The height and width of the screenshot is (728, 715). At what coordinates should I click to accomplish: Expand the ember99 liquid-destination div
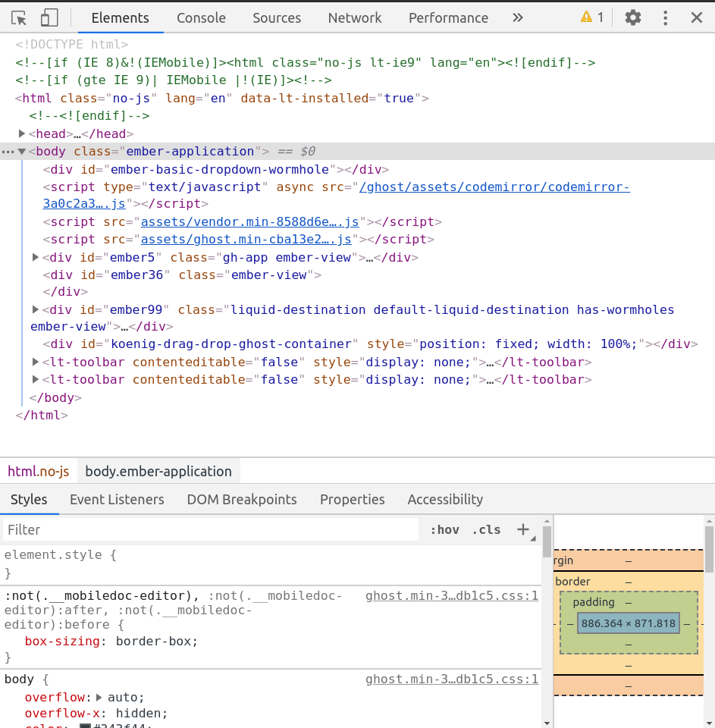[x=36, y=309]
